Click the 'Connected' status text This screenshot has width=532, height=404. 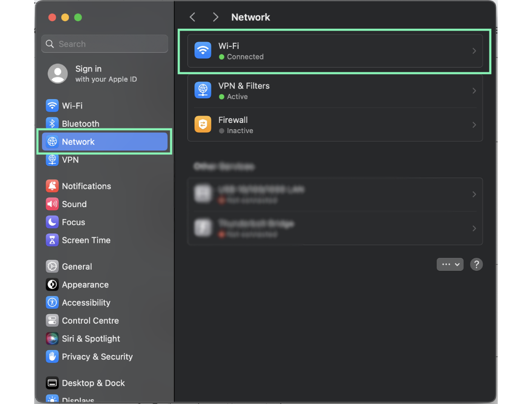coord(245,57)
